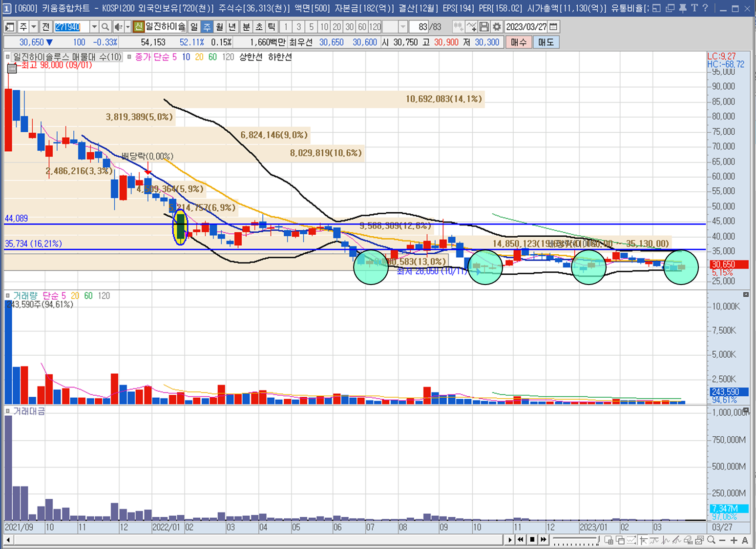
Task: Click interval preset 1 button
Action: (x=286, y=27)
